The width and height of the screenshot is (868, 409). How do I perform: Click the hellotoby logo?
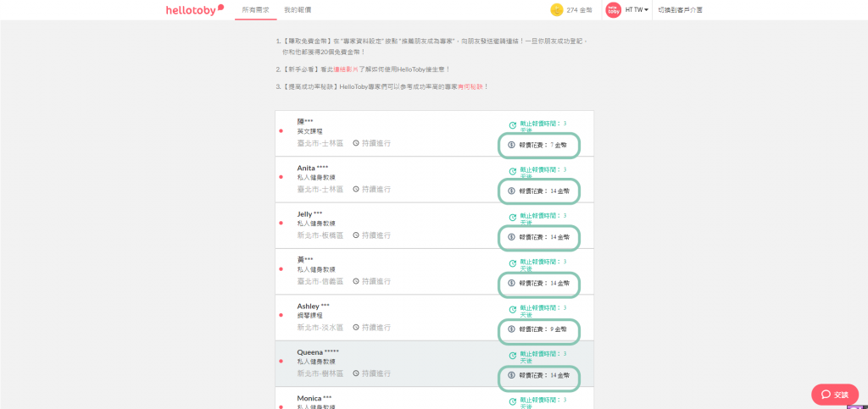194,10
